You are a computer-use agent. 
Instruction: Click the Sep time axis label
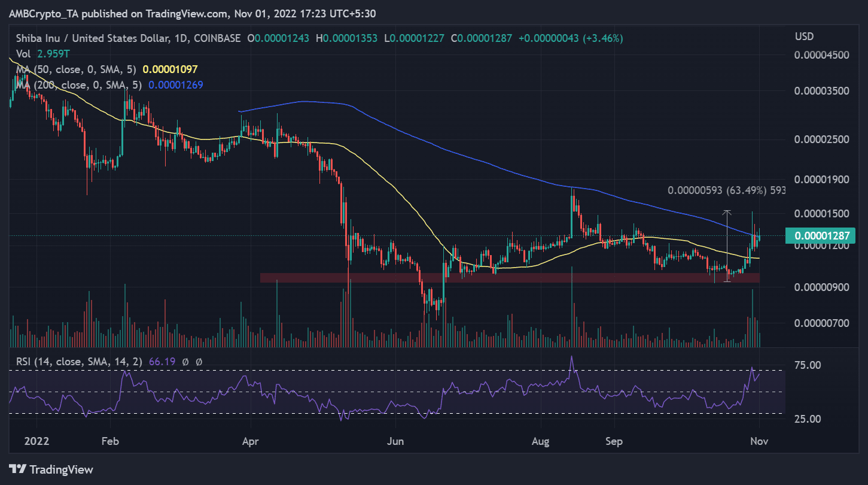pyautogui.click(x=614, y=442)
